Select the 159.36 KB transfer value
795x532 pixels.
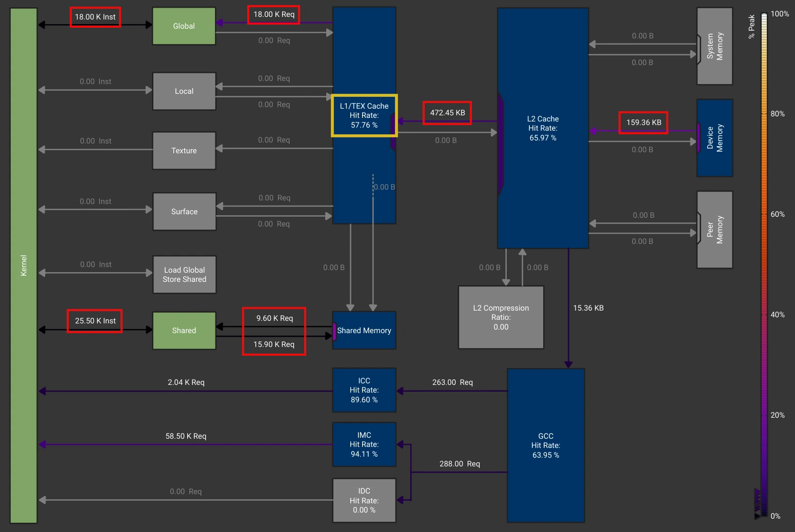click(644, 122)
